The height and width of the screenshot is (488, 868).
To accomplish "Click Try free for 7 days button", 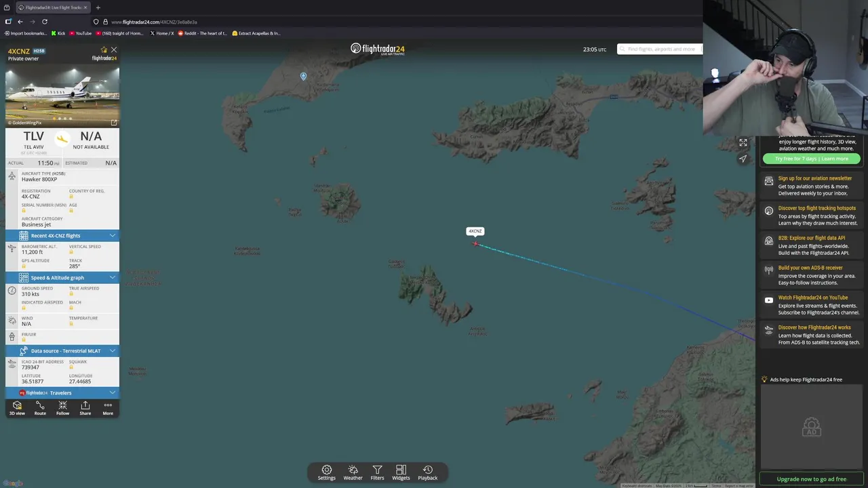I will 812,159.
